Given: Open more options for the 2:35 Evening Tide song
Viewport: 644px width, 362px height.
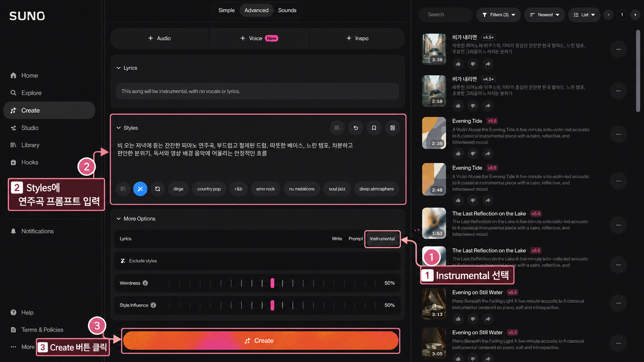Looking at the screenshot, I should tap(618, 134).
